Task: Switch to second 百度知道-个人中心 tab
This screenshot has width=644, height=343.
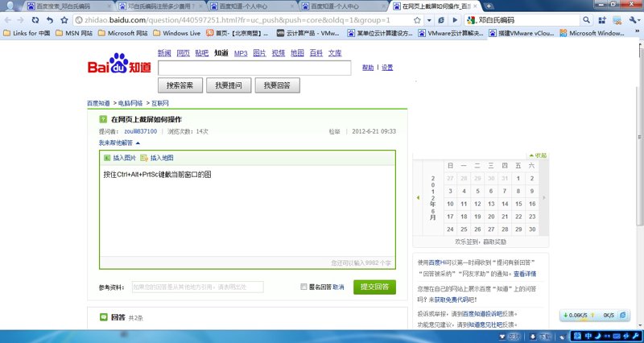Action: pyautogui.click(x=345, y=6)
